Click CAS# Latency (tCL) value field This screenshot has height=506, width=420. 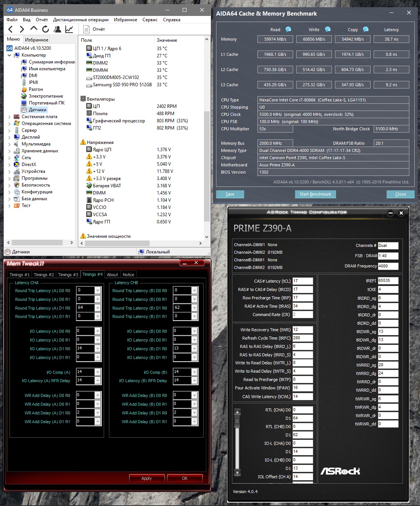pos(303,281)
